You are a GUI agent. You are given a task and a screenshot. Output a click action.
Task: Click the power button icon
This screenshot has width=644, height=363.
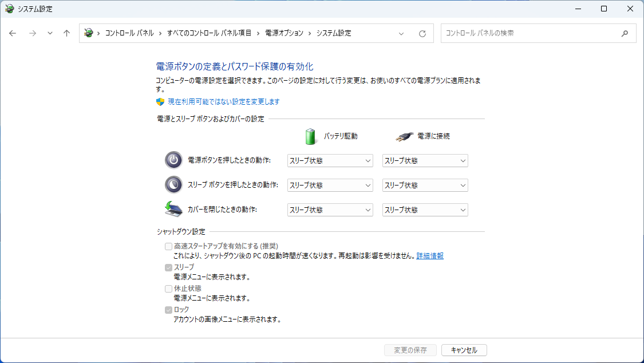coord(173,160)
